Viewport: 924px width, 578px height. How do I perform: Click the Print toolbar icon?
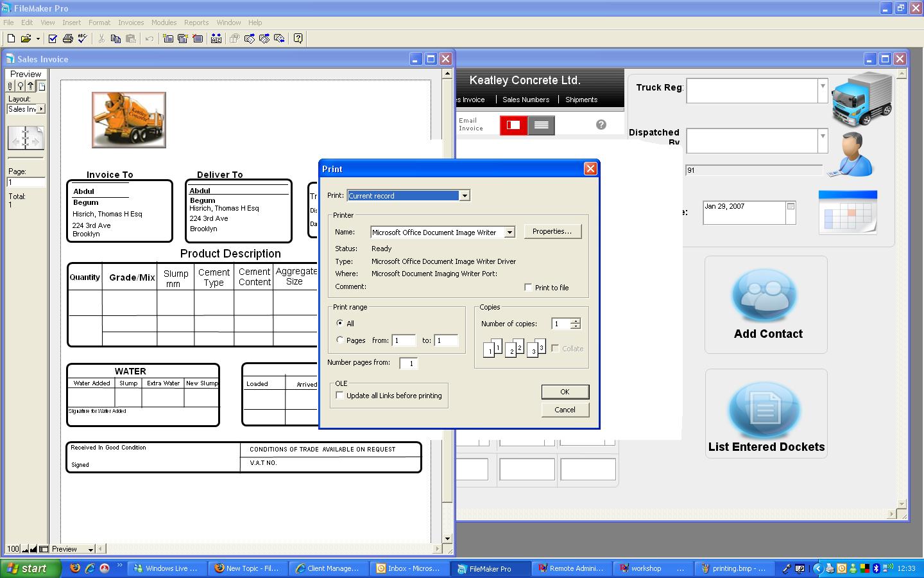pyautogui.click(x=67, y=39)
